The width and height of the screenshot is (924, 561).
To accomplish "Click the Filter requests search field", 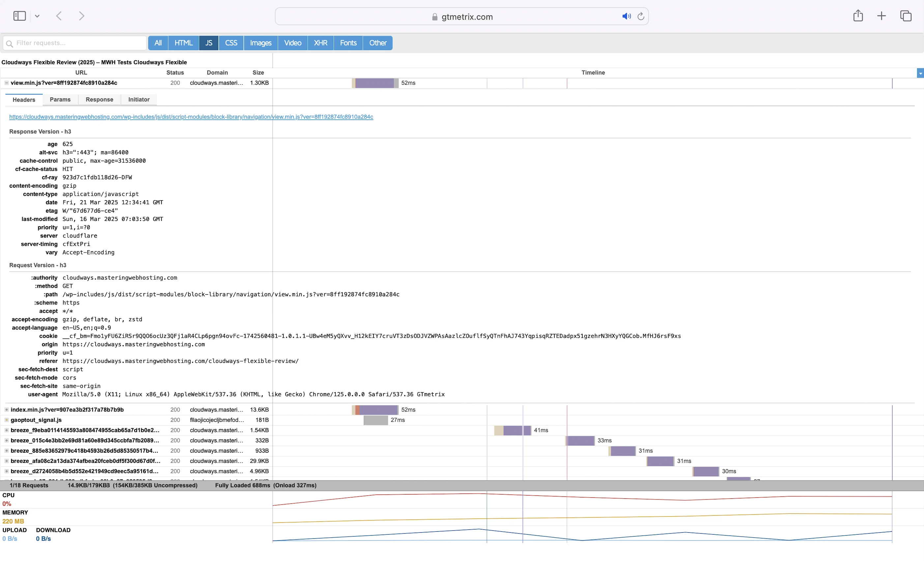I will [79, 43].
